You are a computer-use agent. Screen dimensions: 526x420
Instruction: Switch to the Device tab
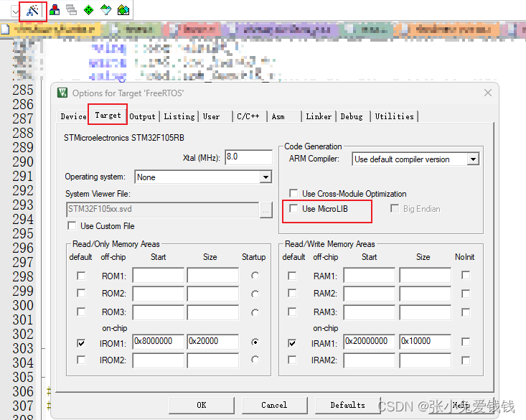click(73, 116)
